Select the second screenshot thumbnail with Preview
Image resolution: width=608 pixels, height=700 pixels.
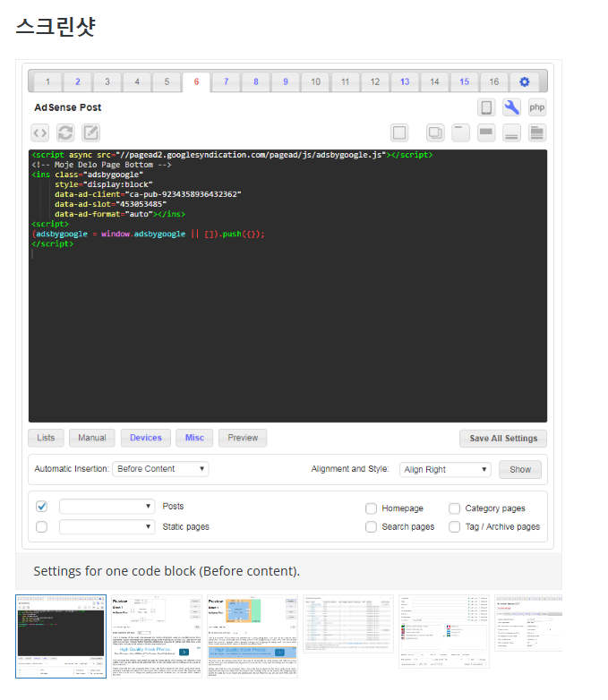[x=157, y=636]
